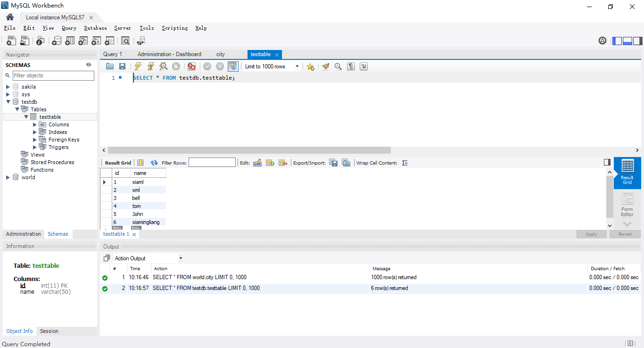Beautify the query with broom icon
Viewport: 644px width, 348px height.
tap(325, 66)
